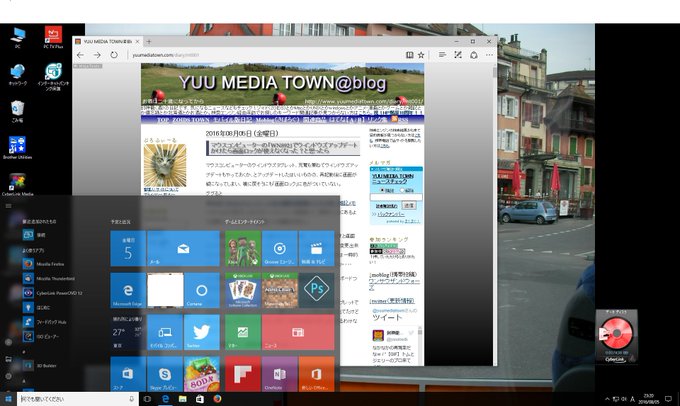Screen dimensions: 680x406
Task: Launch CyberLink PowerDVD 12 from Start list
Action: (x=52, y=293)
